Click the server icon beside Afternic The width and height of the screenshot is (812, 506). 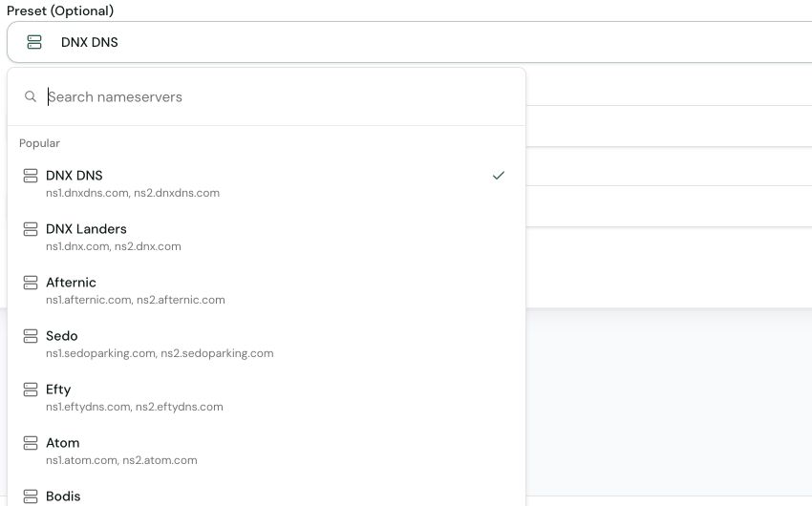click(31, 283)
